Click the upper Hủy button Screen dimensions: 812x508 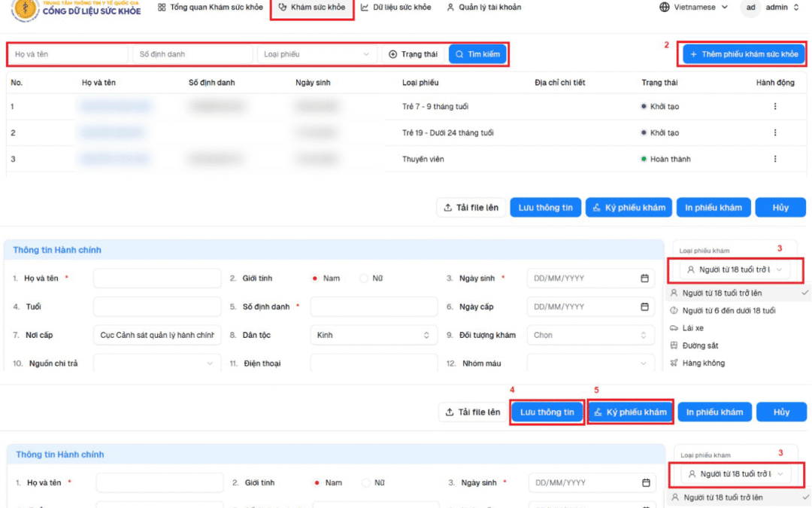[x=780, y=208]
